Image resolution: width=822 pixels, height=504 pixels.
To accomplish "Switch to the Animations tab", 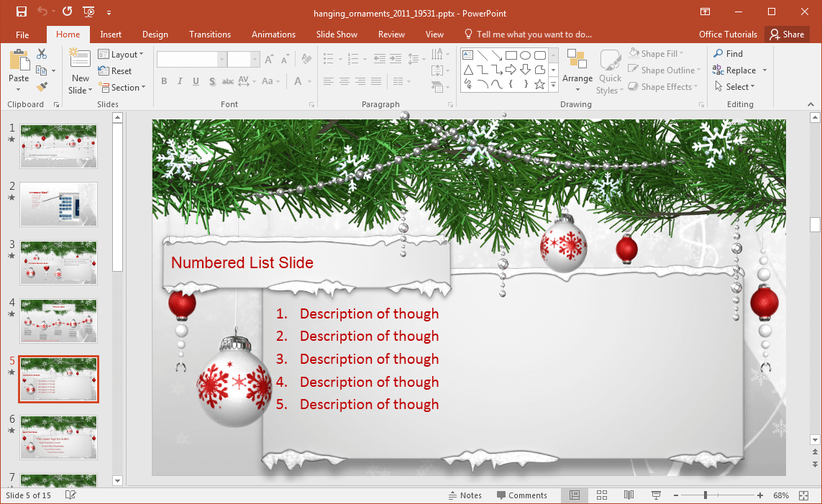I will [x=273, y=35].
